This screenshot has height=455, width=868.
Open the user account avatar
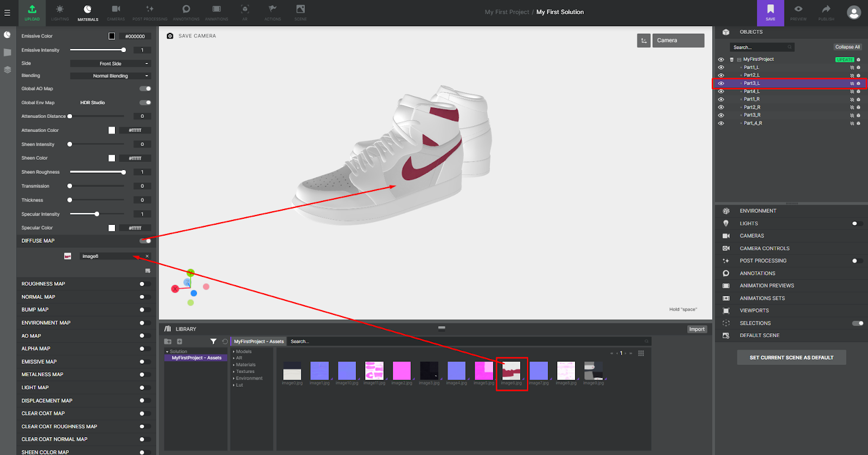click(854, 12)
